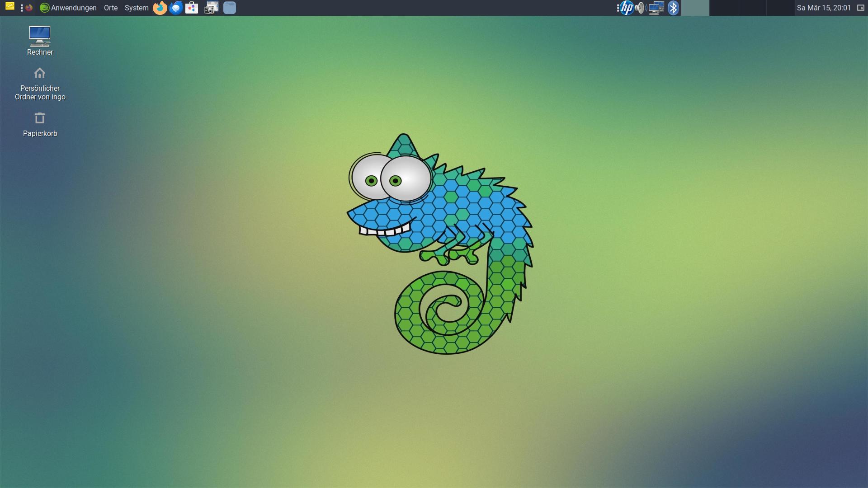Click the volume speaker icon
868x488 pixels.
pos(640,8)
